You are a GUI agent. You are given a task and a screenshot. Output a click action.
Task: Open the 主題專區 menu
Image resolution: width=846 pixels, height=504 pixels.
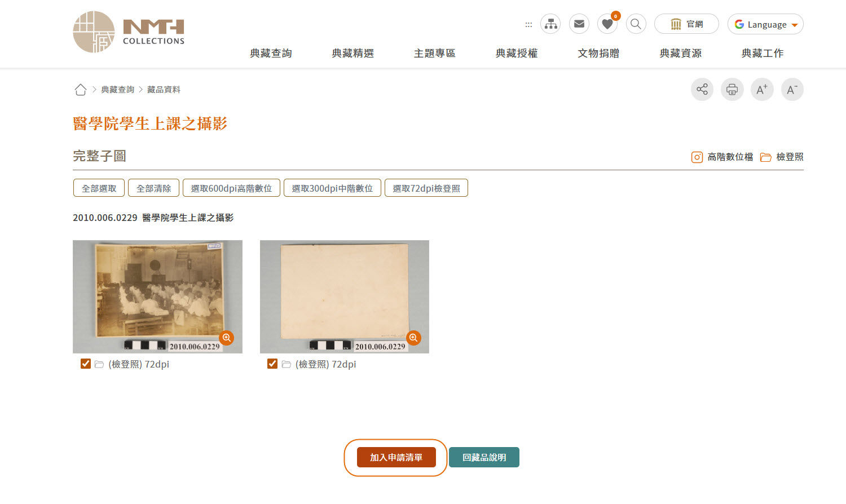[435, 53]
